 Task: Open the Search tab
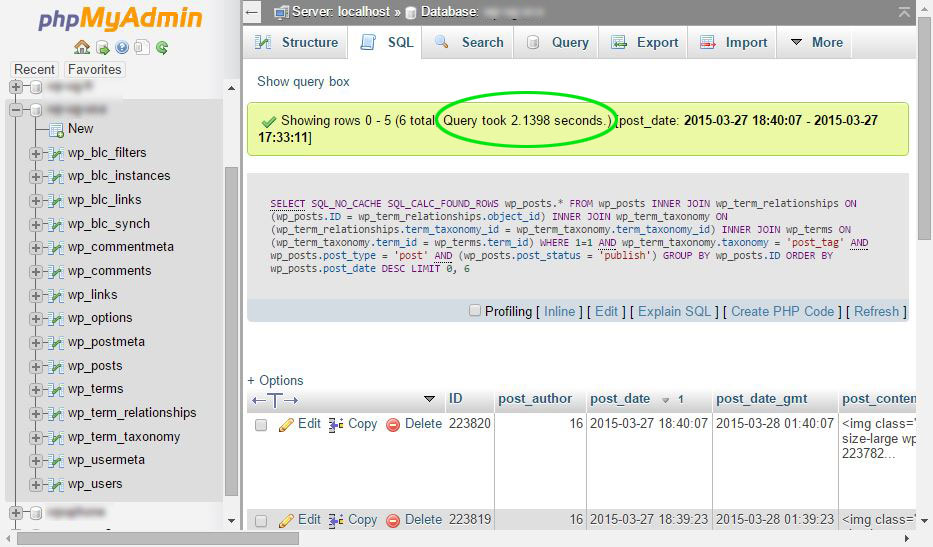[469, 42]
